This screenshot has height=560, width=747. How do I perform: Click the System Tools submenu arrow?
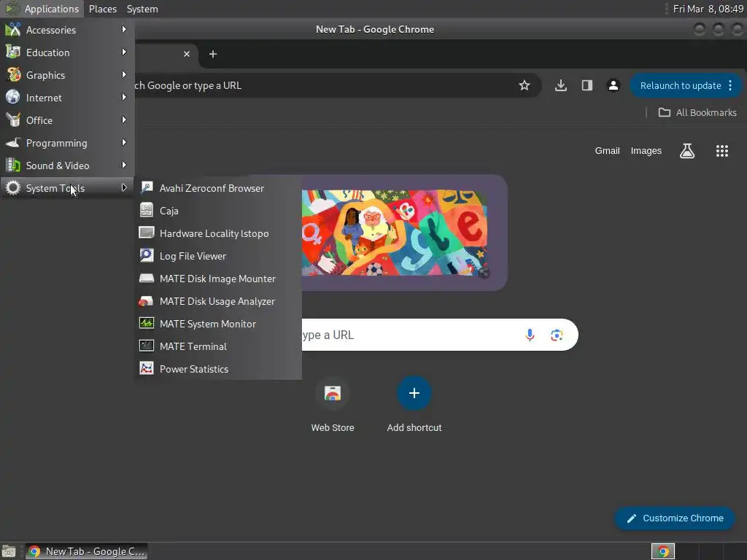(124, 187)
